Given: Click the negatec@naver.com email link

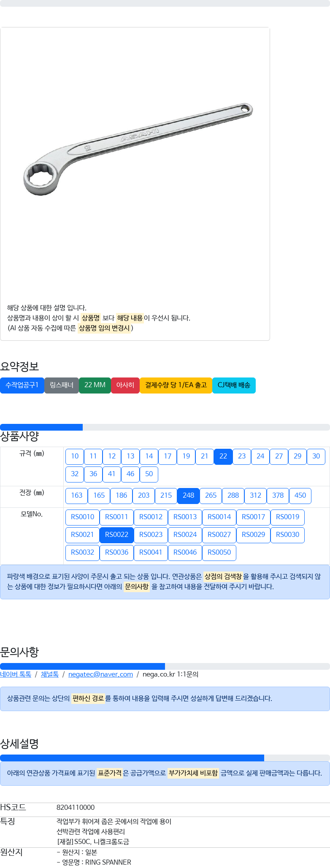Looking at the screenshot, I should coord(100,674).
